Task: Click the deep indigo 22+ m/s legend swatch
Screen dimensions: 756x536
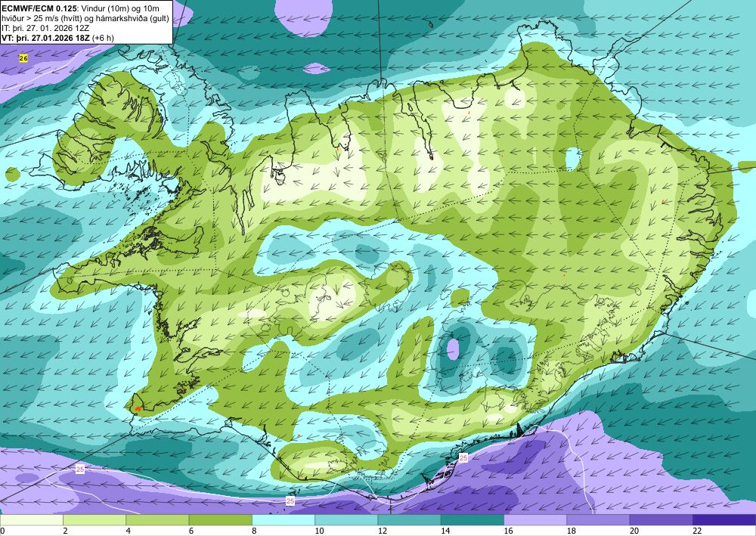Action: pyautogui.click(x=724, y=520)
